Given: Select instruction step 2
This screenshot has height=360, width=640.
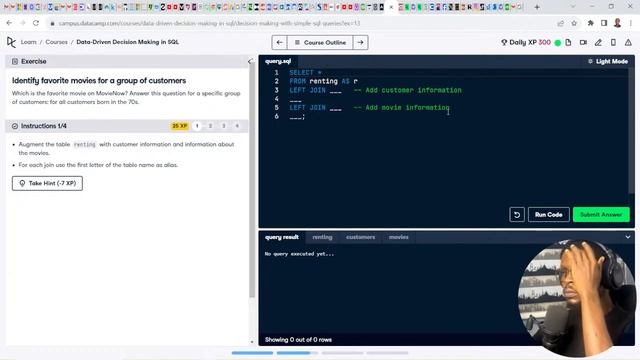Looking at the screenshot, I should (210, 126).
